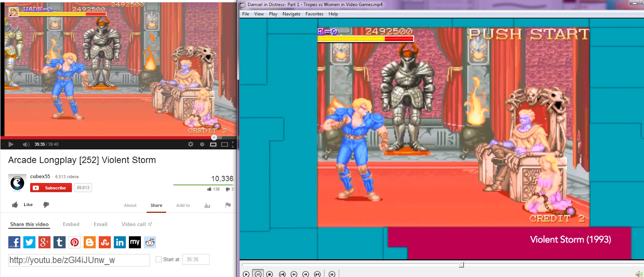Show video statistics bar-chart icon
The image size is (644, 277).
click(x=207, y=206)
